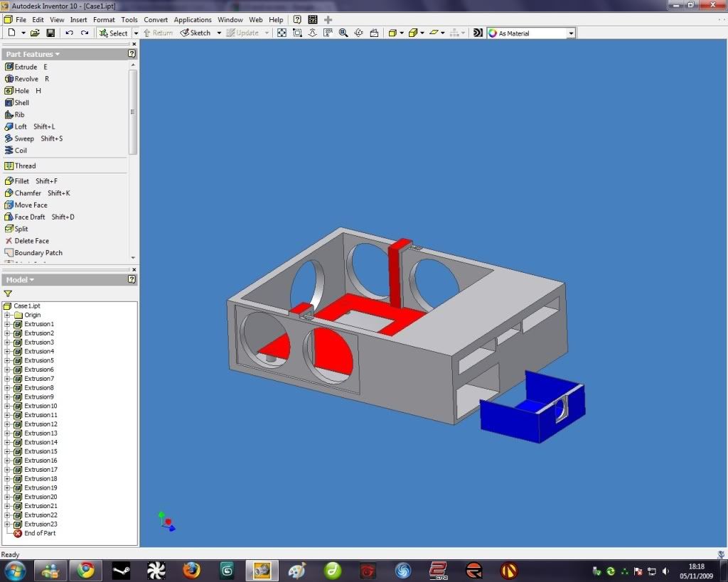This screenshot has width=728, height=582.
Task: Click the New document icon
Action: [11, 33]
